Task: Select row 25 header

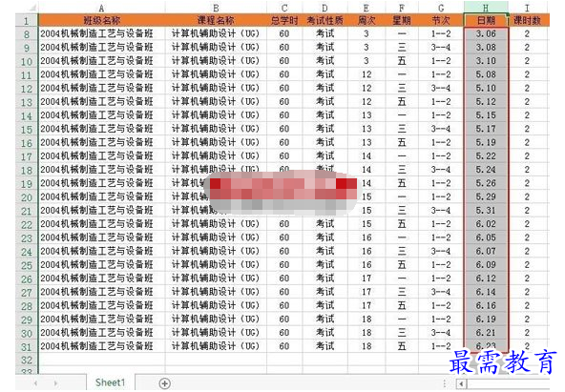Action: click(x=27, y=265)
